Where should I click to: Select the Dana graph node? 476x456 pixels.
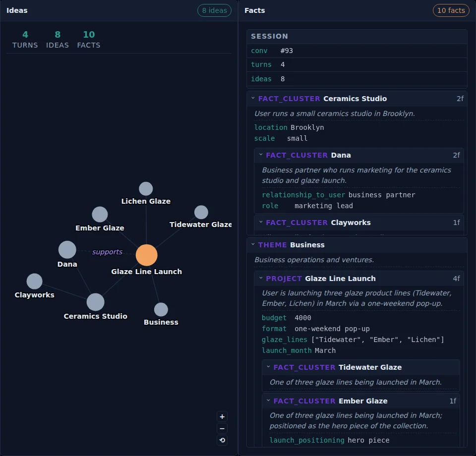[x=67, y=250]
